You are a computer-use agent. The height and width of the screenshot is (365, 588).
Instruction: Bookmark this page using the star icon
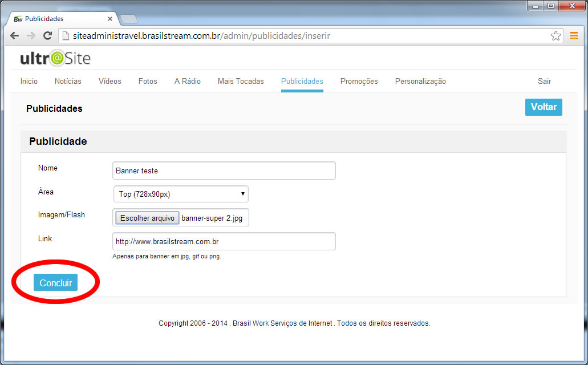pos(555,35)
